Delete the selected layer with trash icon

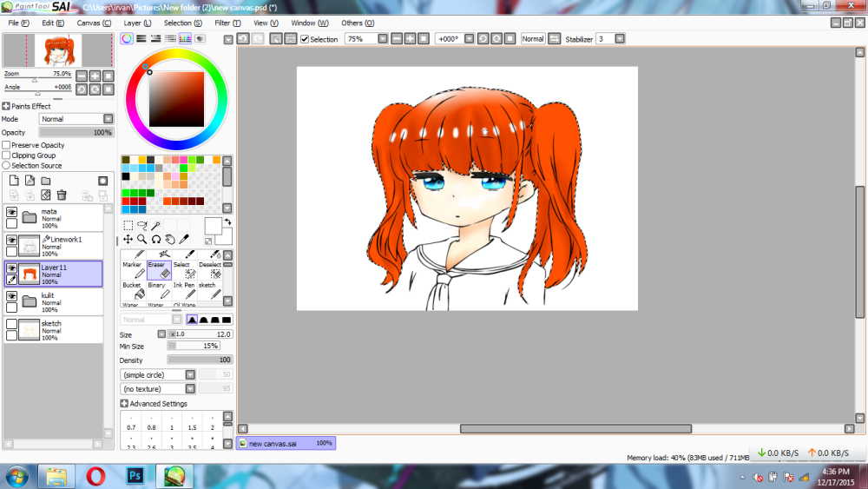pos(62,195)
